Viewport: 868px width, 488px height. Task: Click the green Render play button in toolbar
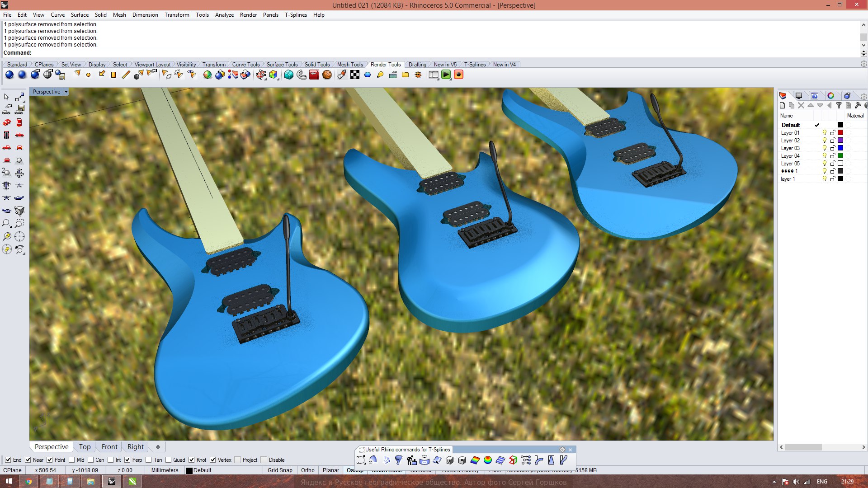pos(446,75)
